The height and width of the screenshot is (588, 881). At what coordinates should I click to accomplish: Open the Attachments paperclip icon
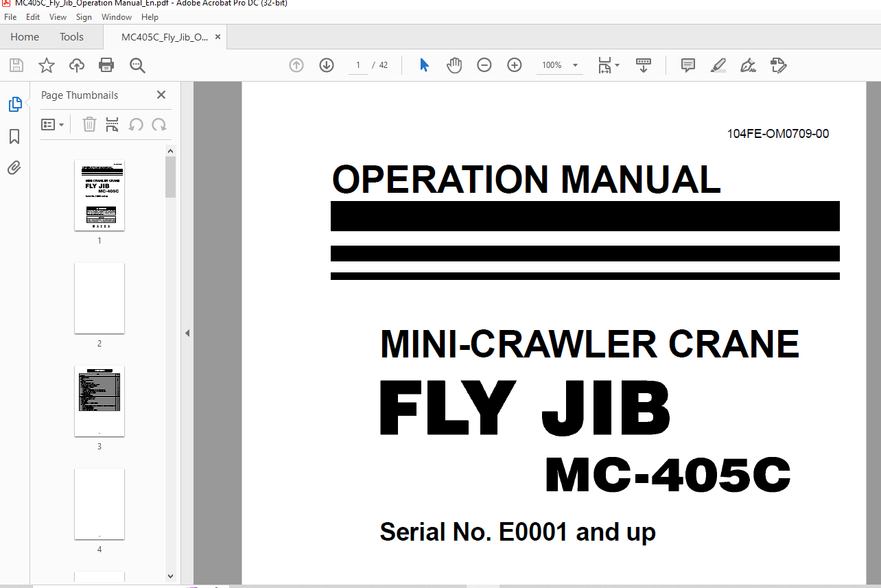[x=14, y=167]
